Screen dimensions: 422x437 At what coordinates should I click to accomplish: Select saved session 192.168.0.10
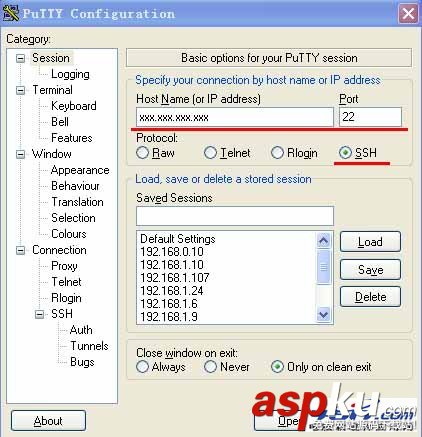172,252
